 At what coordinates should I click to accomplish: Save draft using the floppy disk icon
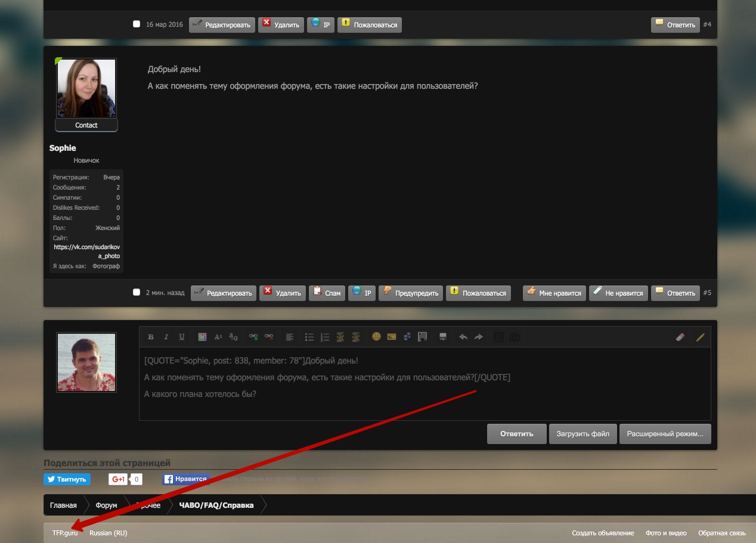pyautogui.click(x=443, y=337)
